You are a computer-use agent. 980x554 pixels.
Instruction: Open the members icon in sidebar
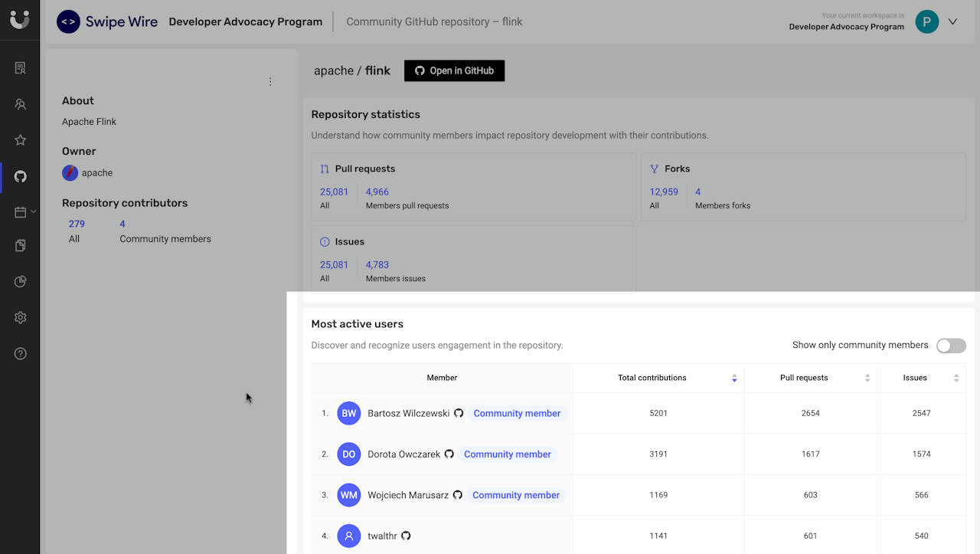point(21,104)
